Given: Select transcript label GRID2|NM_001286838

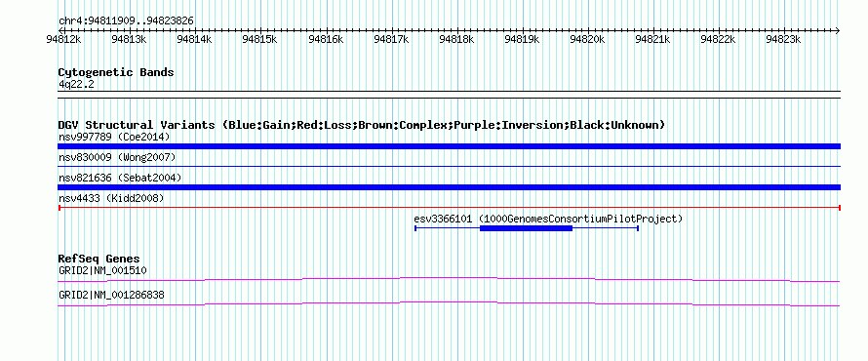Looking at the screenshot, I should coord(111,296).
